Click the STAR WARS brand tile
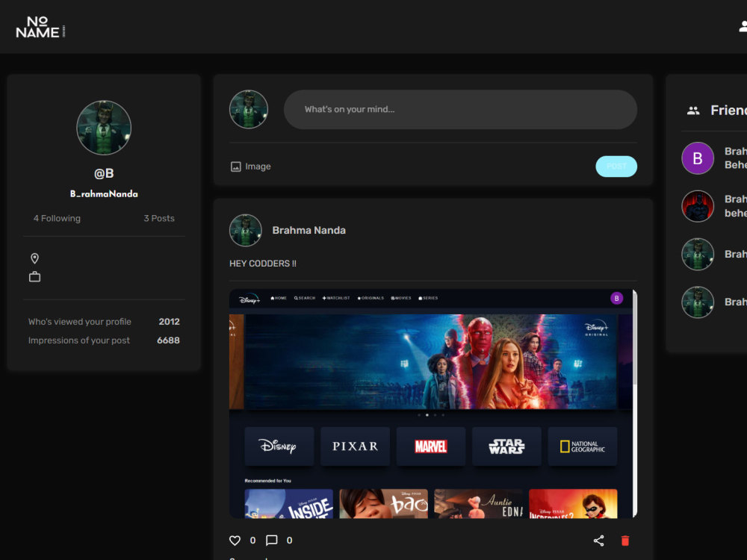The width and height of the screenshot is (747, 560). coord(506,447)
